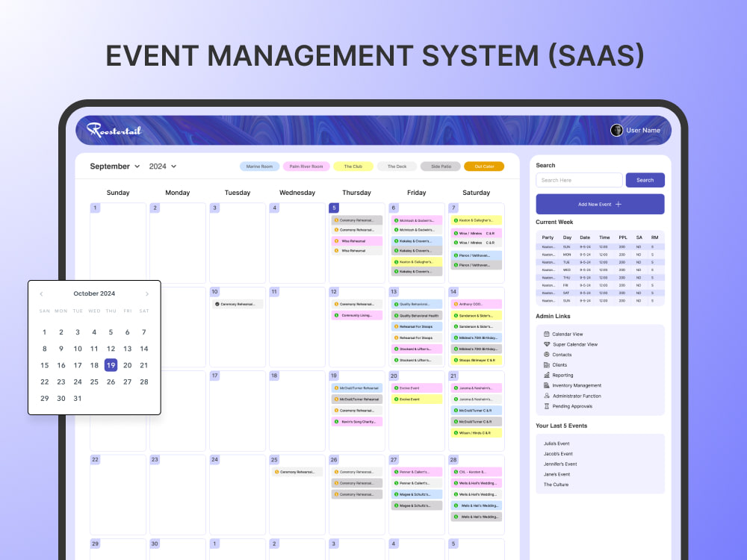Click the Roostertail logo
The image size is (747, 560).
point(114,130)
